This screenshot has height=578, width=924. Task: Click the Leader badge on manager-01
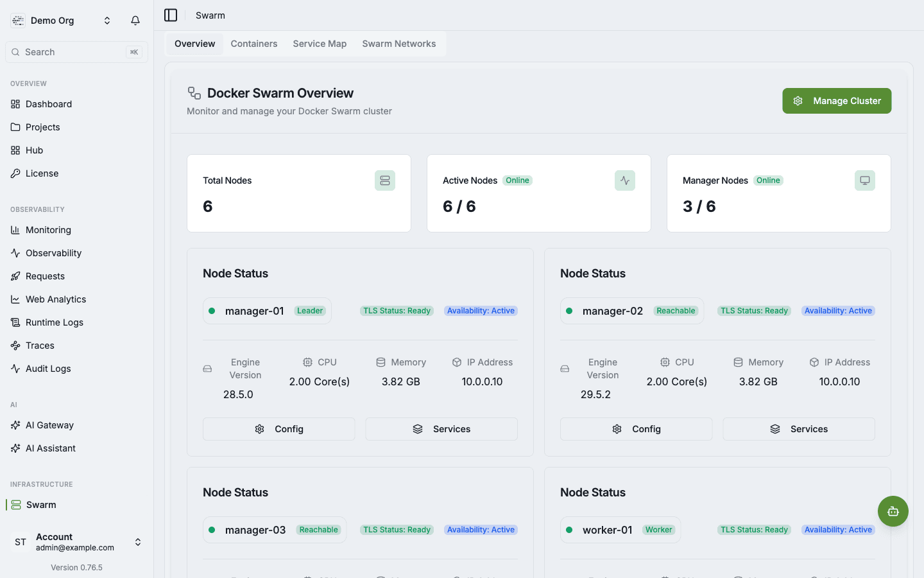click(310, 311)
